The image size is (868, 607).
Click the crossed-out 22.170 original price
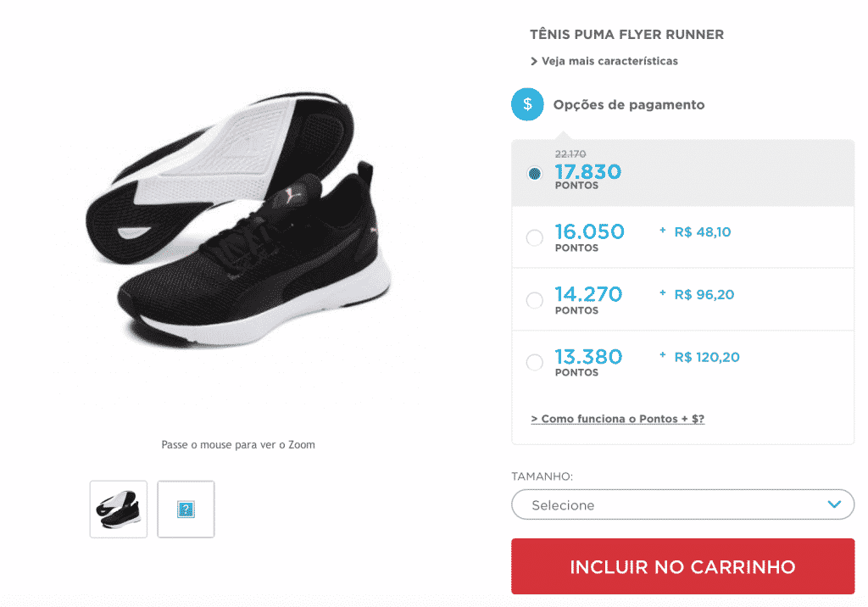pos(570,154)
